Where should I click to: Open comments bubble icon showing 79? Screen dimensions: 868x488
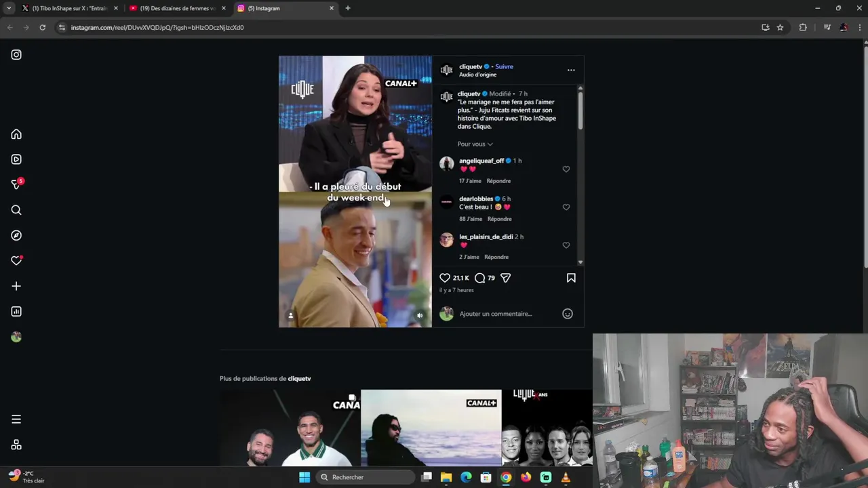480,278
